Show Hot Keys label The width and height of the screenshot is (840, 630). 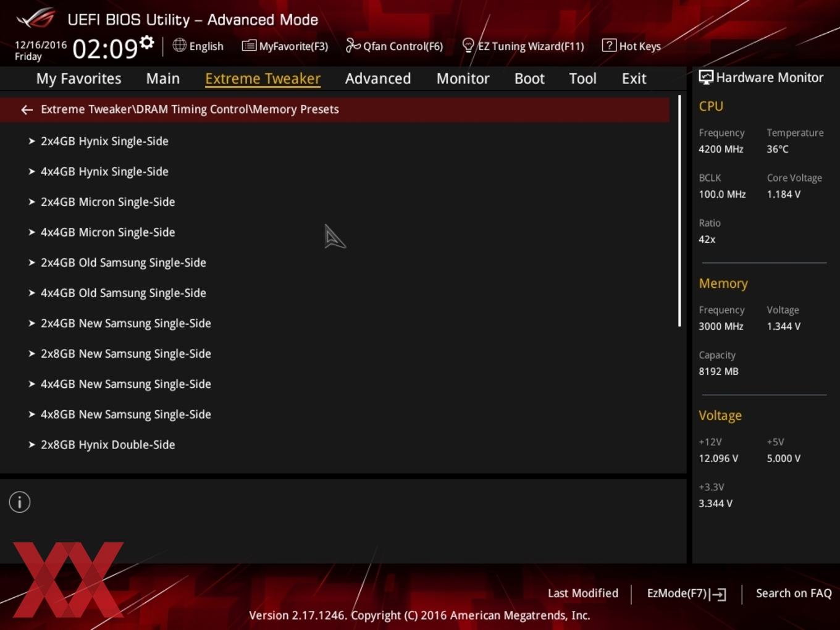[640, 46]
